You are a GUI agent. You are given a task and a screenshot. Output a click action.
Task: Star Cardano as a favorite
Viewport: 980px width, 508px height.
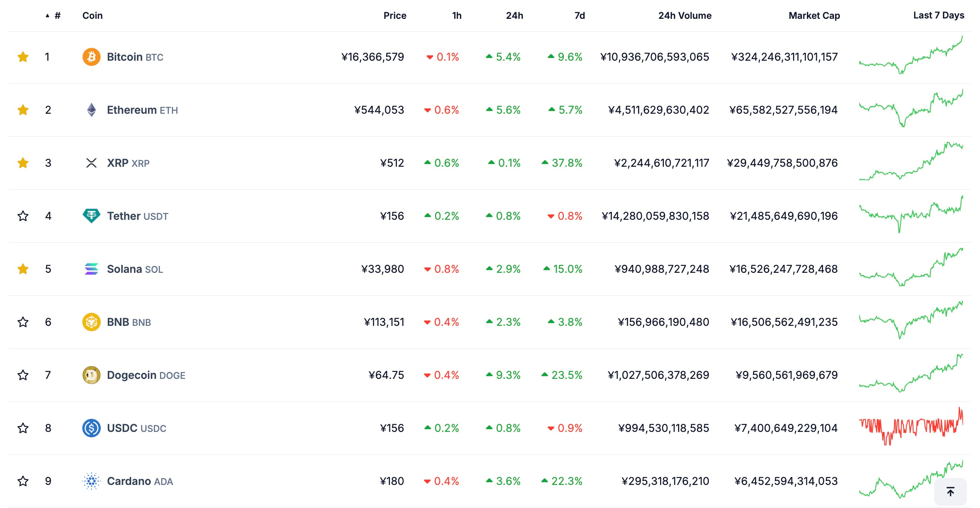point(23,481)
